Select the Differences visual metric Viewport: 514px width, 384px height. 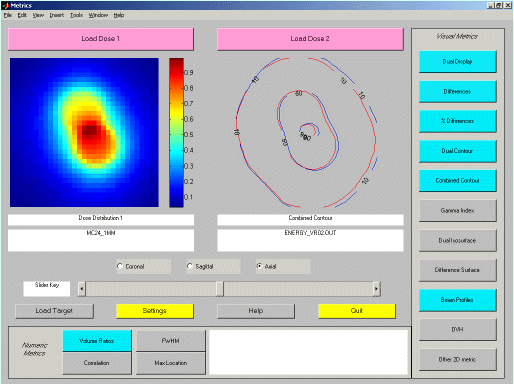(x=457, y=91)
